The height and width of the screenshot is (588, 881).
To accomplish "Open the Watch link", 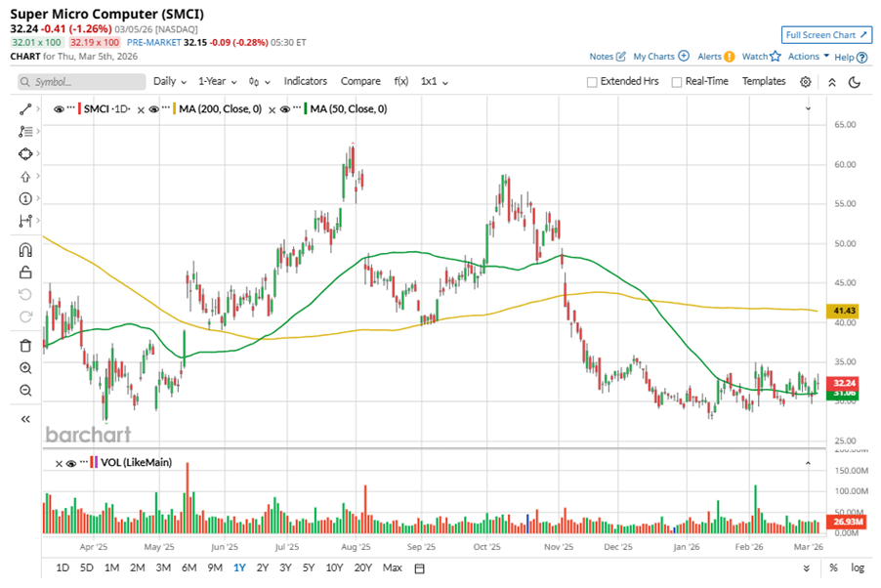I will point(755,57).
